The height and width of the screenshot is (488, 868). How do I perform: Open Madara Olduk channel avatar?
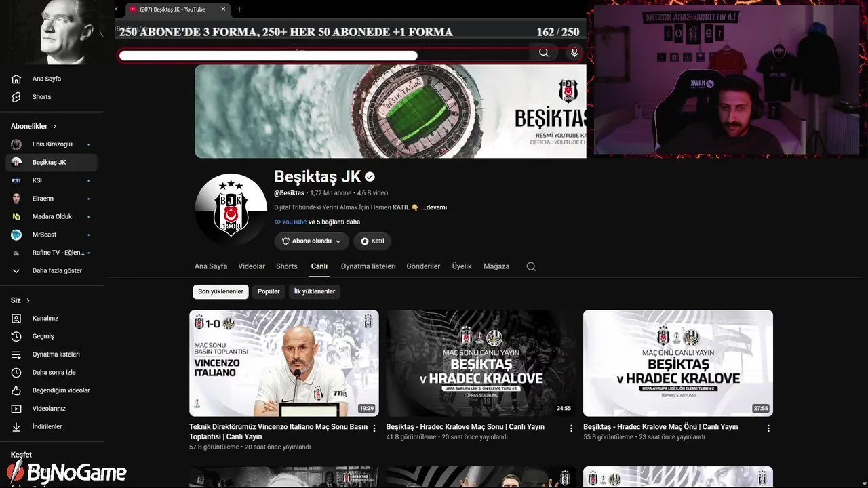pyautogui.click(x=16, y=217)
